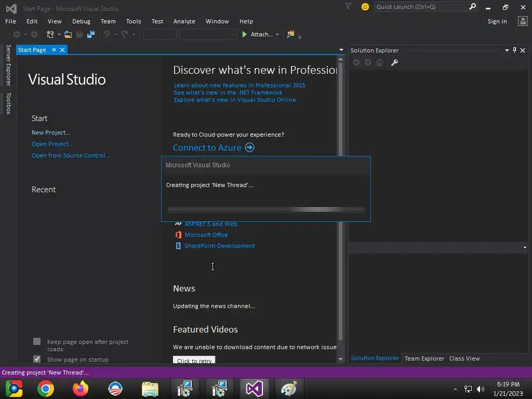Open the Analyze menu
The width and height of the screenshot is (532, 399).
tap(184, 21)
